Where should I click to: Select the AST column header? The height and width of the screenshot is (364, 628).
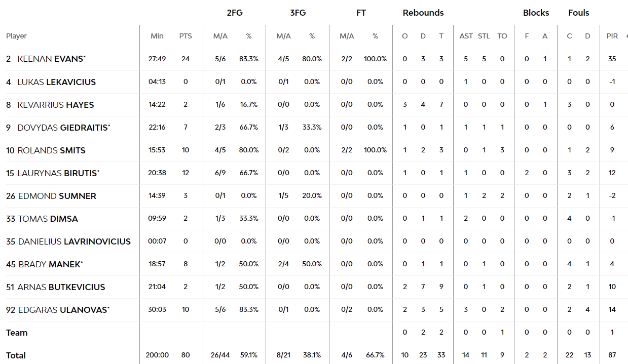click(x=466, y=36)
